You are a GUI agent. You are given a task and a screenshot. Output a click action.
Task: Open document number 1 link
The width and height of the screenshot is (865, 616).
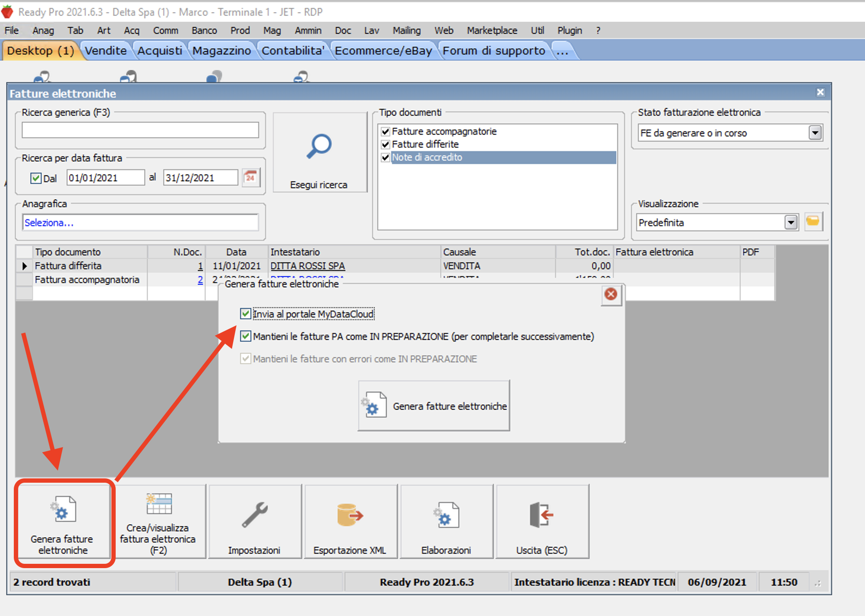click(x=200, y=266)
